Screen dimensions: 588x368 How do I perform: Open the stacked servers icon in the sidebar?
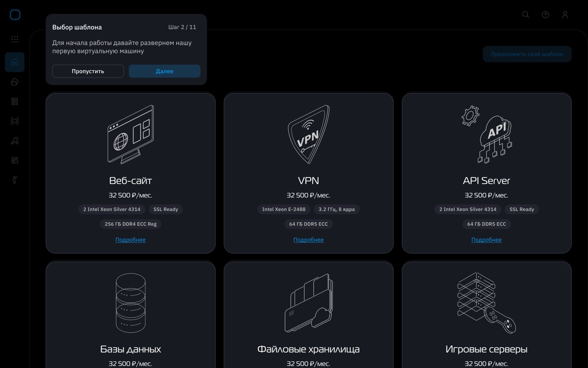click(x=15, y=101)
